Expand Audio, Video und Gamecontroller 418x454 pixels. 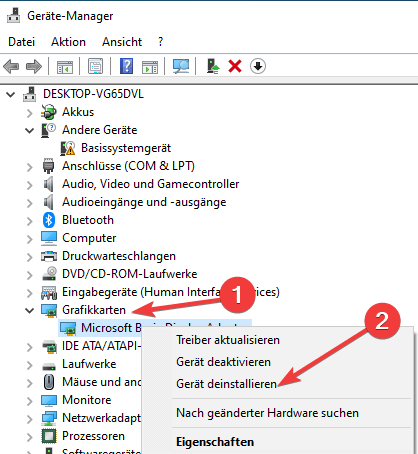tap(30, 185)
